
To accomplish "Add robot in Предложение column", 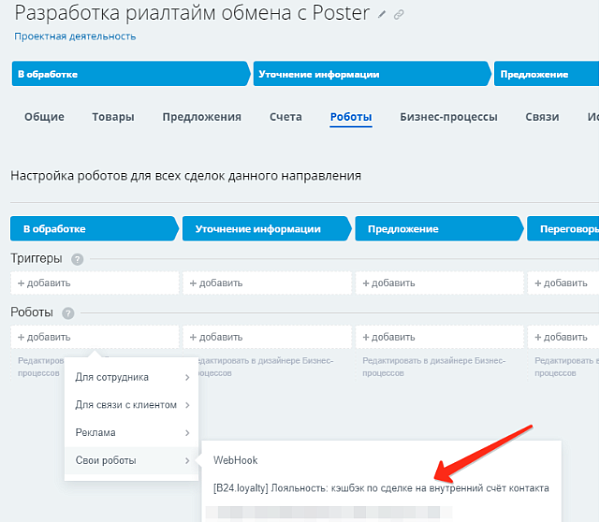I will tap(439, 337).
